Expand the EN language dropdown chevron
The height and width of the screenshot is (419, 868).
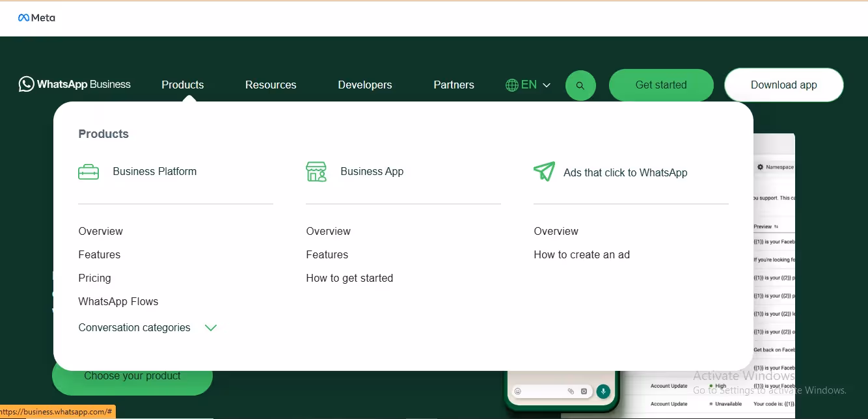pyautogui.click(x=547, y=85)
